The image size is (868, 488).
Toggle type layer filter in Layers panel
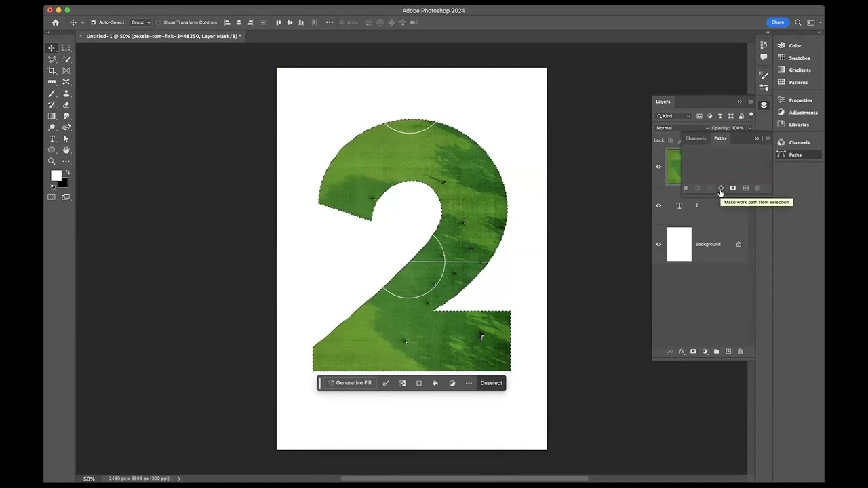pyautogui.click(x=720, y=116)
